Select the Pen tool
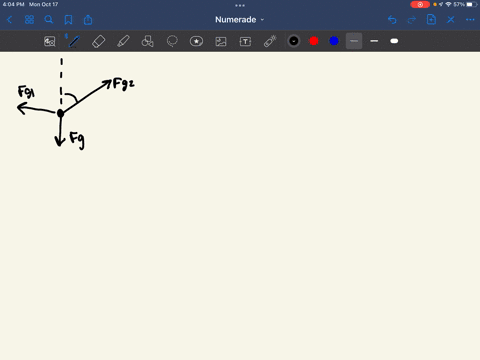480x360 pixels. [74, 41]
